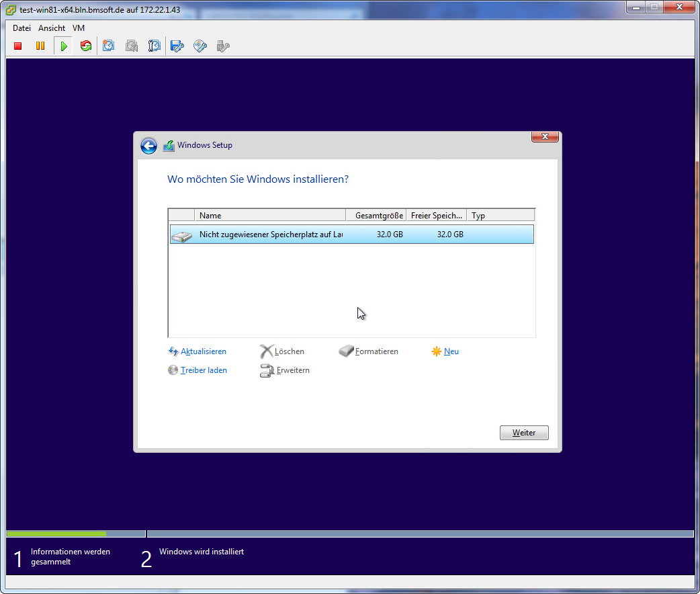This screenshot has width=700, height=594.
Task: Open the VM menu
Action: tap(79, 28)
